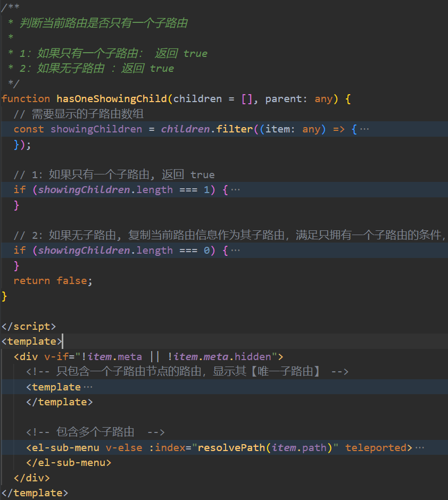The image size is (448, 500).
Task: Click the v-else directive on el-sub-menu
Action: click(124, 448)
